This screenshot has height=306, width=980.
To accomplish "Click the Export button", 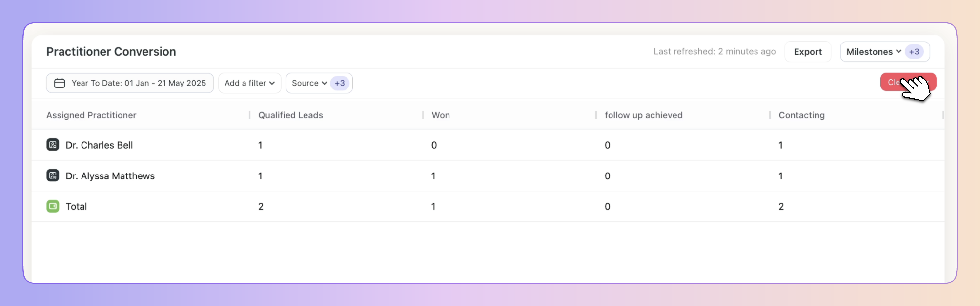I will 808,52.
